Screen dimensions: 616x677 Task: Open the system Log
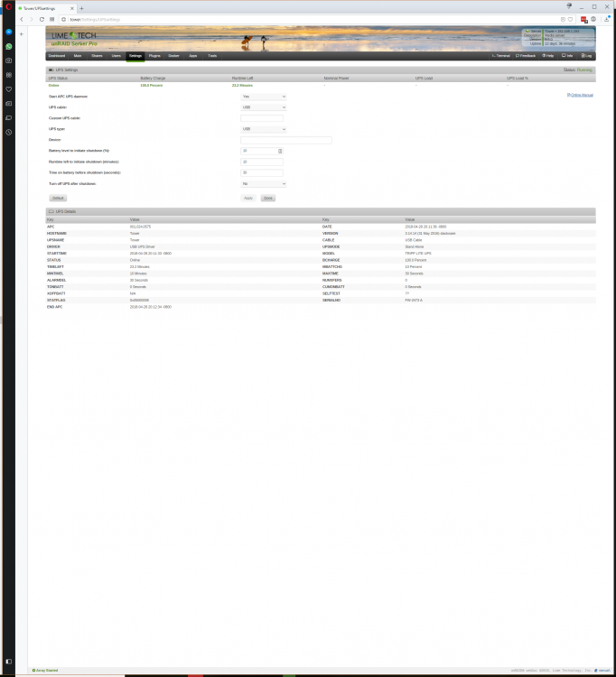586,56
